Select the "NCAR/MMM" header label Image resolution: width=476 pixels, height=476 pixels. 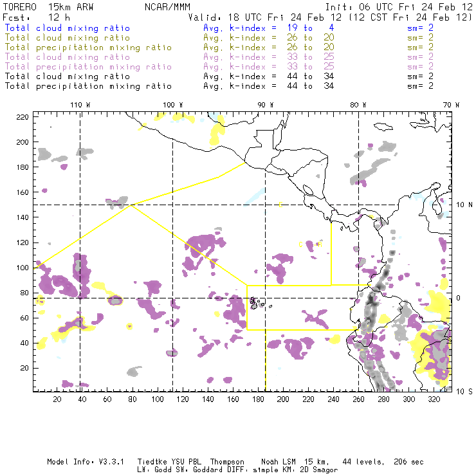point(167,7)
